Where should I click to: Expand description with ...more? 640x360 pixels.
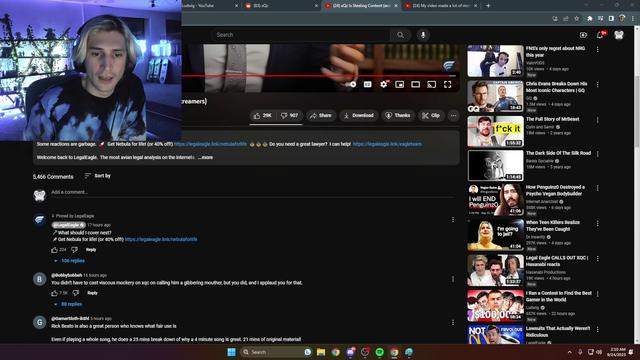point(206,158)
